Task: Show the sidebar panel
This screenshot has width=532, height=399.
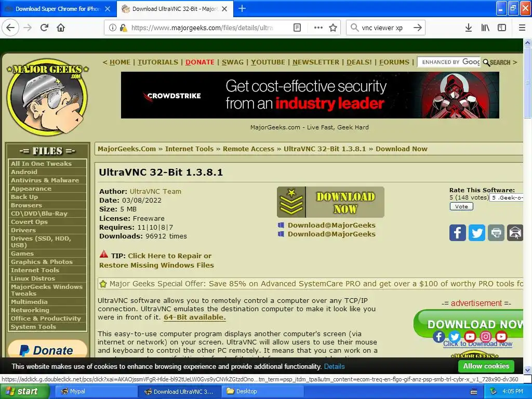Action: [x=502, y=28]
